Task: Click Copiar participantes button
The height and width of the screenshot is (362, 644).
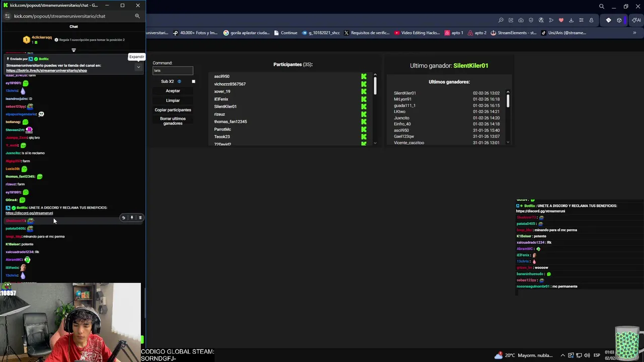Action: (173, 110)
